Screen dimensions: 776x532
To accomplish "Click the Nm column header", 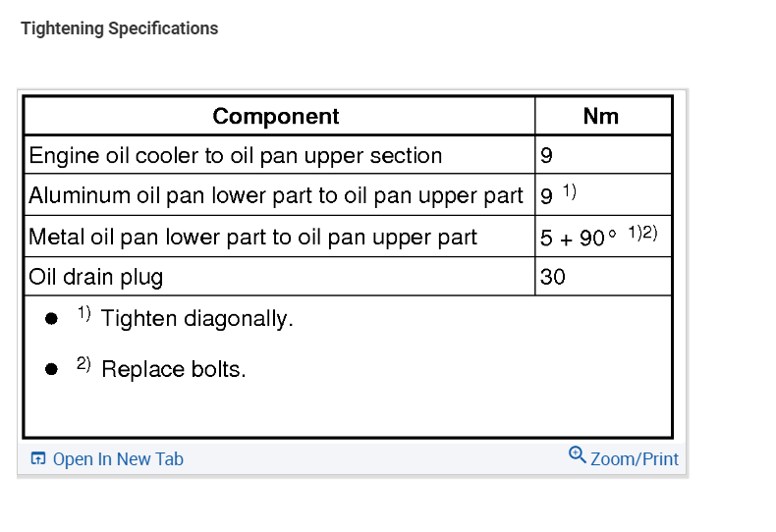I will click(600, 116).
